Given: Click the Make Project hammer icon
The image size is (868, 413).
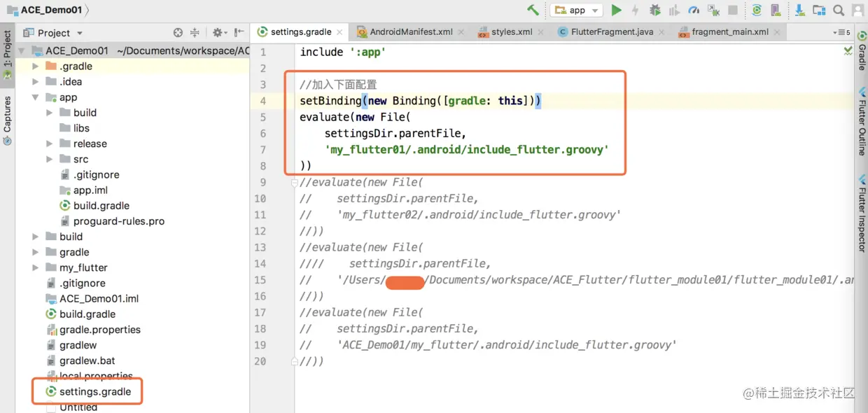Looking at the screenshot, I should click(533, 10).
